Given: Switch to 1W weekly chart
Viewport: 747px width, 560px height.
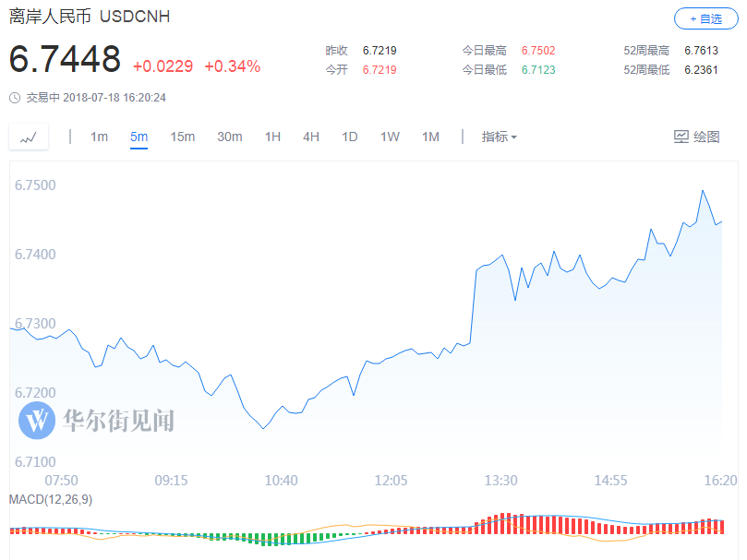Looking at the screenshot, I should (390, 137).
